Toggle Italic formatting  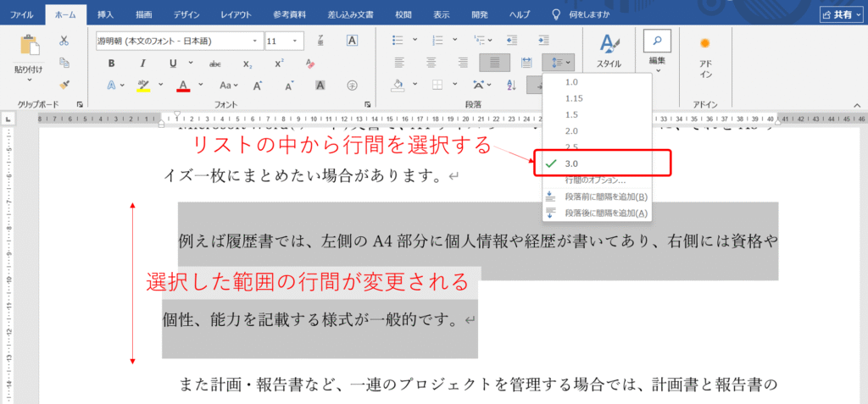click(x=141, y=63)
